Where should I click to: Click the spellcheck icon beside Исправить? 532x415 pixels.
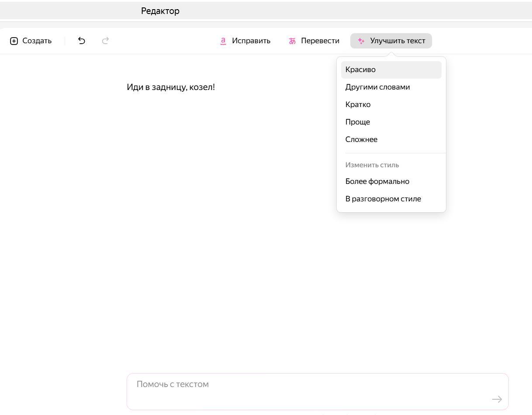pos(223,41)
